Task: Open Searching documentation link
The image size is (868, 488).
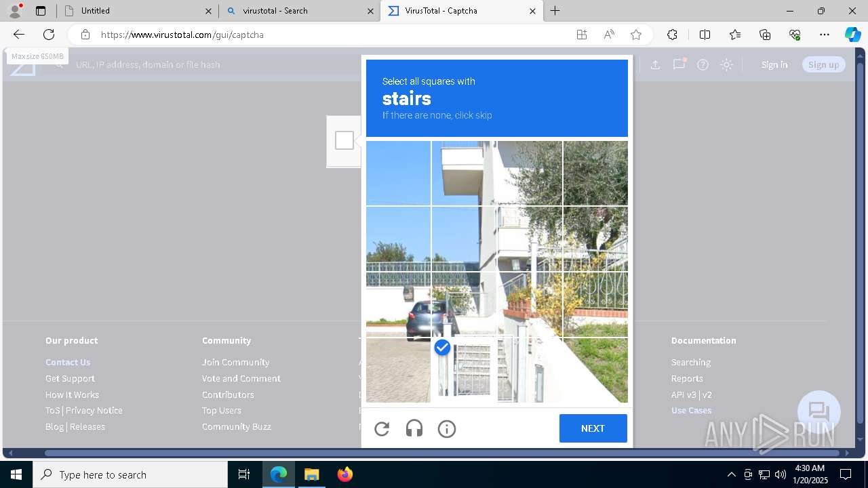Action: [691, 362]
